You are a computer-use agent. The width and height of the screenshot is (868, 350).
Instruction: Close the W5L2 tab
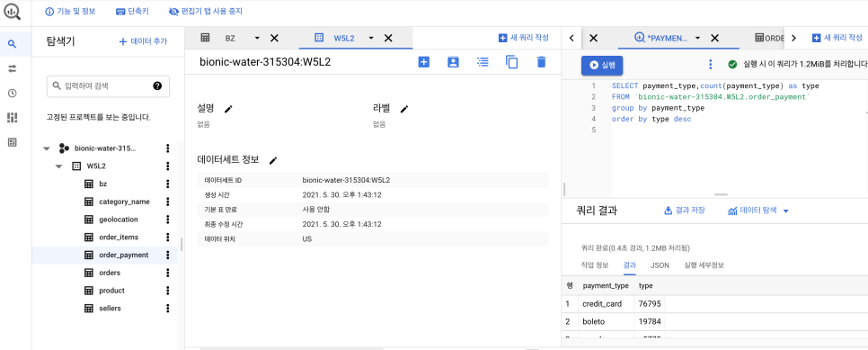pos(388,39)
